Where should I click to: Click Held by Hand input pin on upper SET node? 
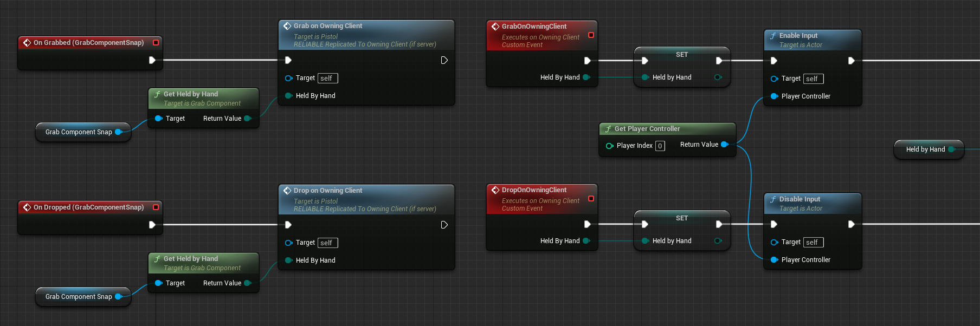pos(645,77)
